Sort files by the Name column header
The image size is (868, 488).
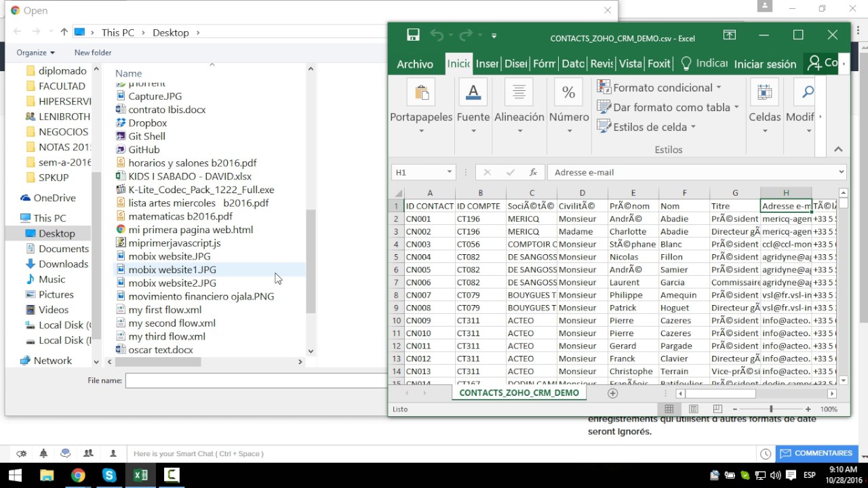128,73
